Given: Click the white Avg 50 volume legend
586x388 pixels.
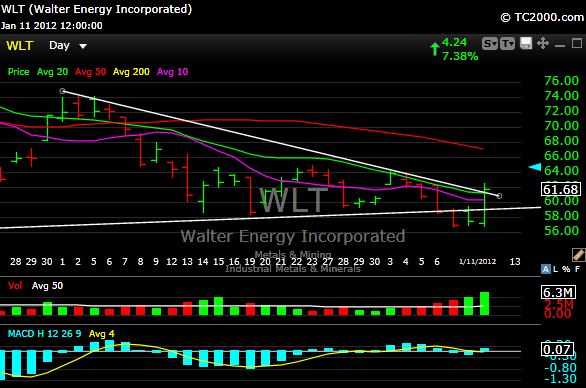Looking at the screenshot, I should tap(47, 286).
